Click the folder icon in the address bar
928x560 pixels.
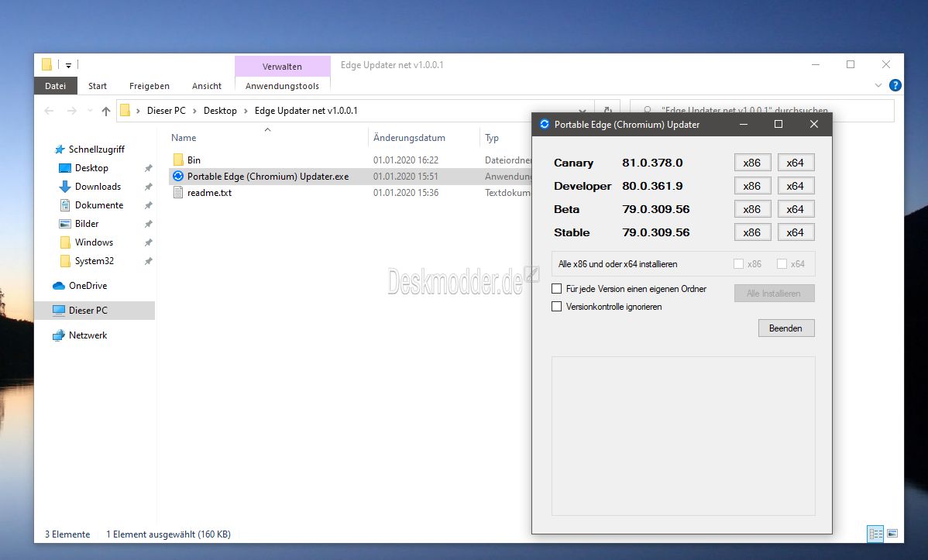click(x=125, y=110)
